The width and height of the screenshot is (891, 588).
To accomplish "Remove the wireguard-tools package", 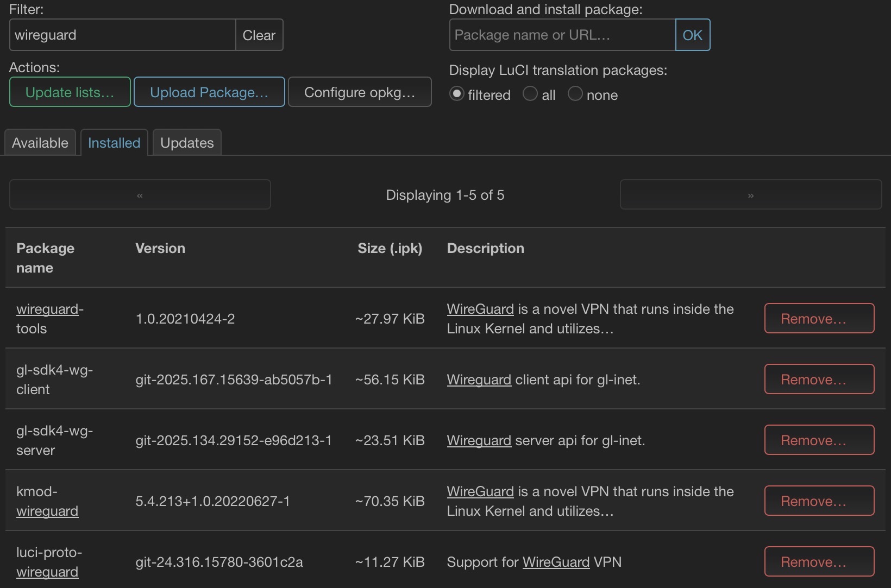I will click(819, 318).
